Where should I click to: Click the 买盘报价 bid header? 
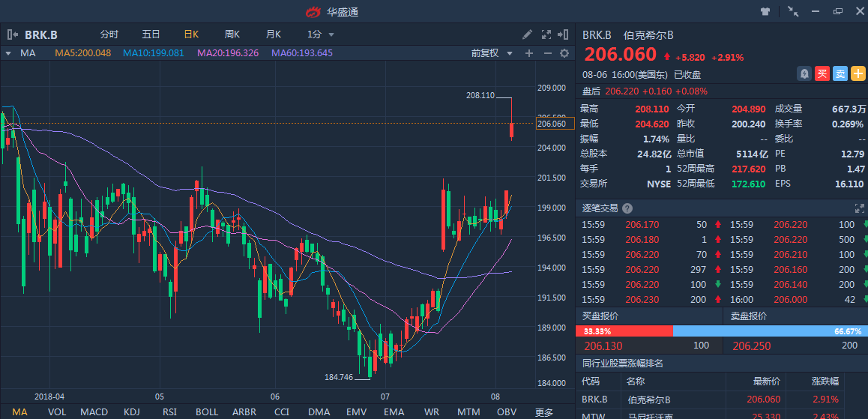pyautogui.click(x=600, y=316)
